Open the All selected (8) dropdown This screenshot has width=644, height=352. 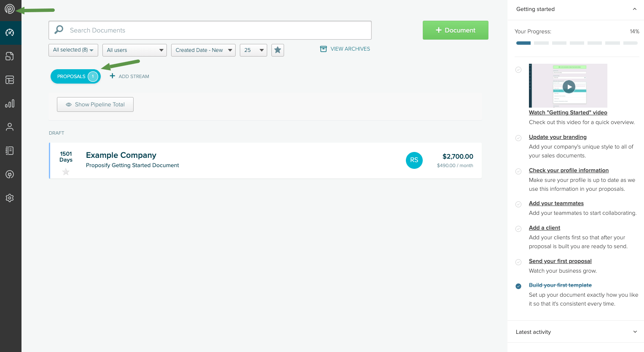73,50
